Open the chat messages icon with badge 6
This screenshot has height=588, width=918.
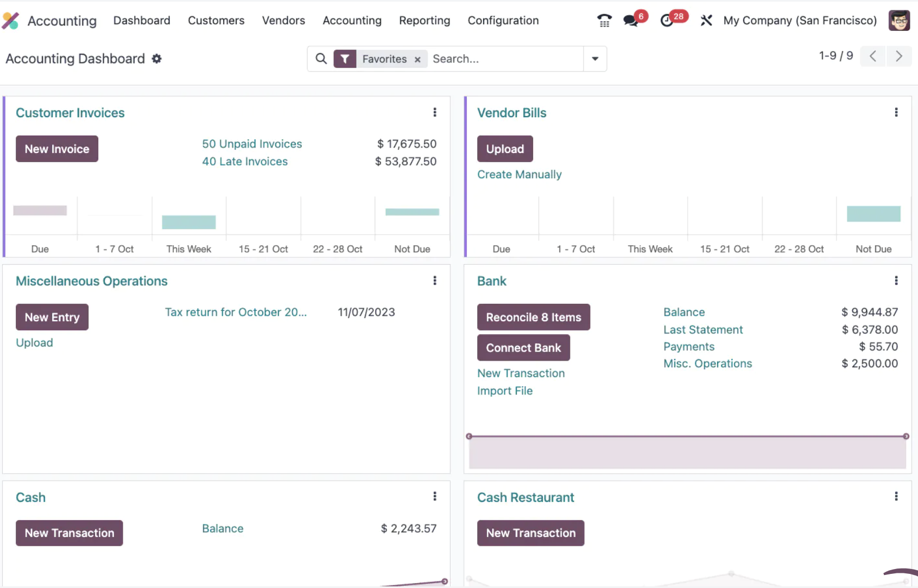click(x=631, y=21)
